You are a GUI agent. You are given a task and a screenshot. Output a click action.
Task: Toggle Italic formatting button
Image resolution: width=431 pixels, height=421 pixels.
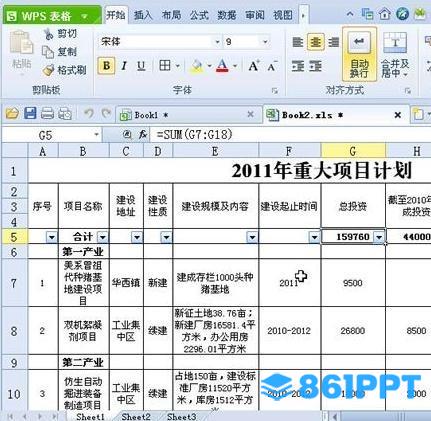pyautogui.click(x=124, y=66)
